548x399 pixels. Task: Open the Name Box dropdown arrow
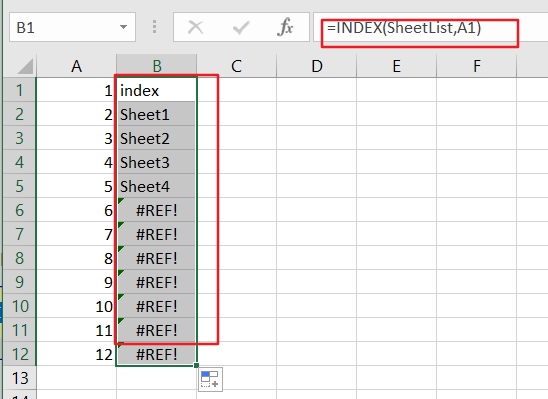[x=123, y=27]
